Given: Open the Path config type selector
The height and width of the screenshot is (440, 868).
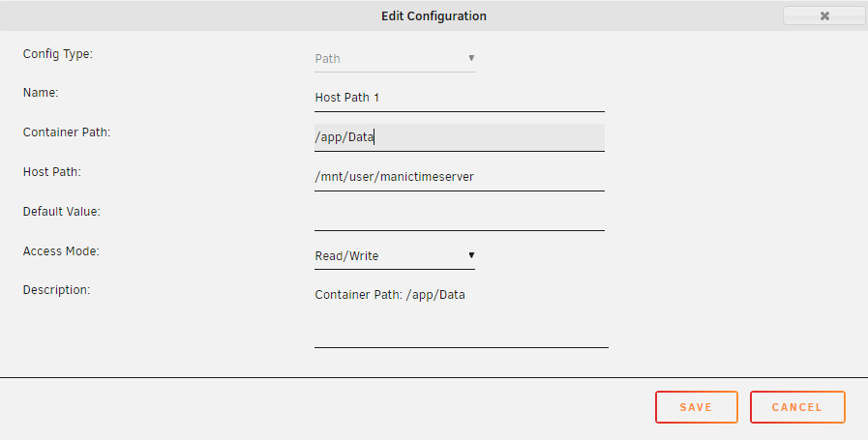Looking at the screenshot, I should coord(394,59).
